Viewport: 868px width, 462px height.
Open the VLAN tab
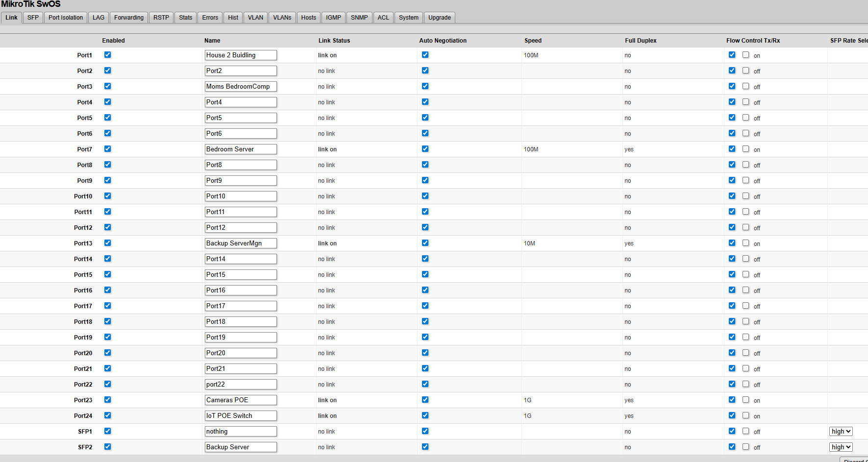pos(256,18)
